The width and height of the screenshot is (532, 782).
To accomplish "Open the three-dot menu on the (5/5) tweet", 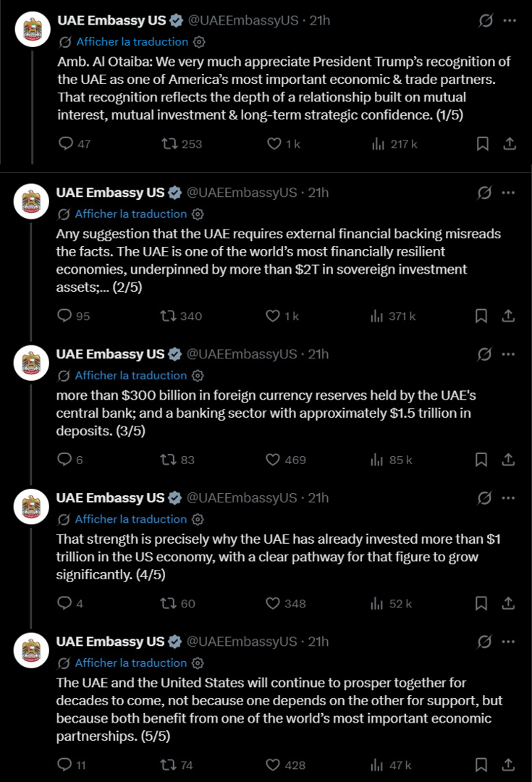I will click(x=508, y=642).
